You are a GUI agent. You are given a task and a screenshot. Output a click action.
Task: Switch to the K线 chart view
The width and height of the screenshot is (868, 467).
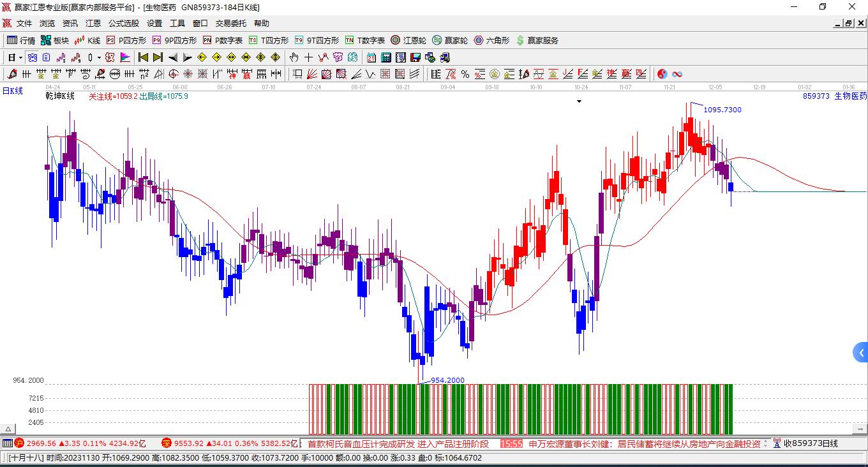[x=87, y=40]
